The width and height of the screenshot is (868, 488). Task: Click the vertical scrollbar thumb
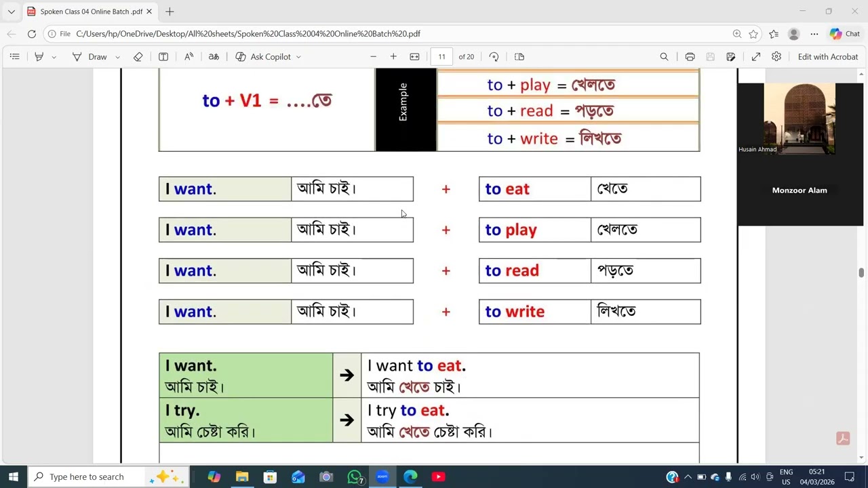[x=861, y=272]
